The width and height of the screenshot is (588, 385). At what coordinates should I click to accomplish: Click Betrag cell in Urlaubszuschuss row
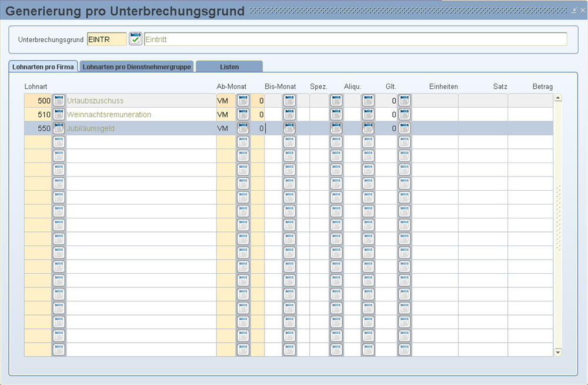click(x=530, y=101)
